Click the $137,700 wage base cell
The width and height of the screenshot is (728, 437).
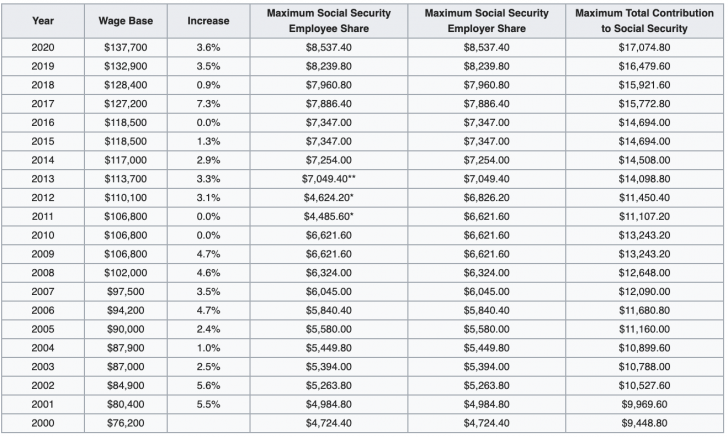tap(125, 46)
